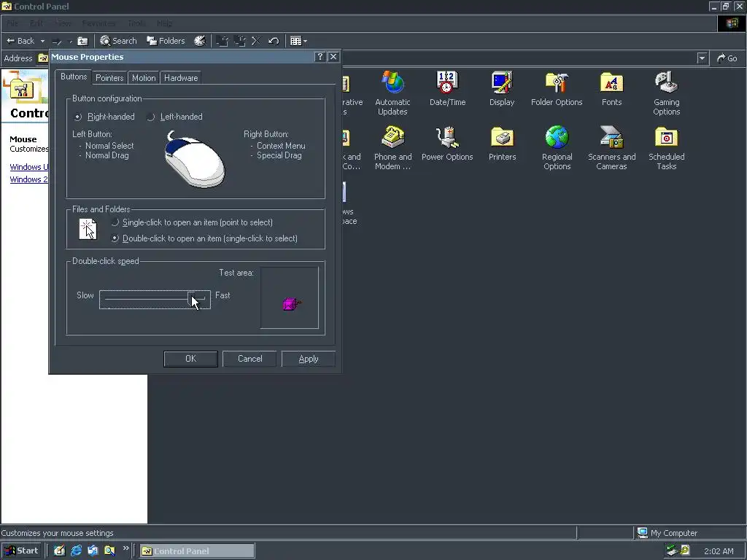Click Cancel in Mouse Properties
This screenshot has width=747, height=560.
coord(249,359)
